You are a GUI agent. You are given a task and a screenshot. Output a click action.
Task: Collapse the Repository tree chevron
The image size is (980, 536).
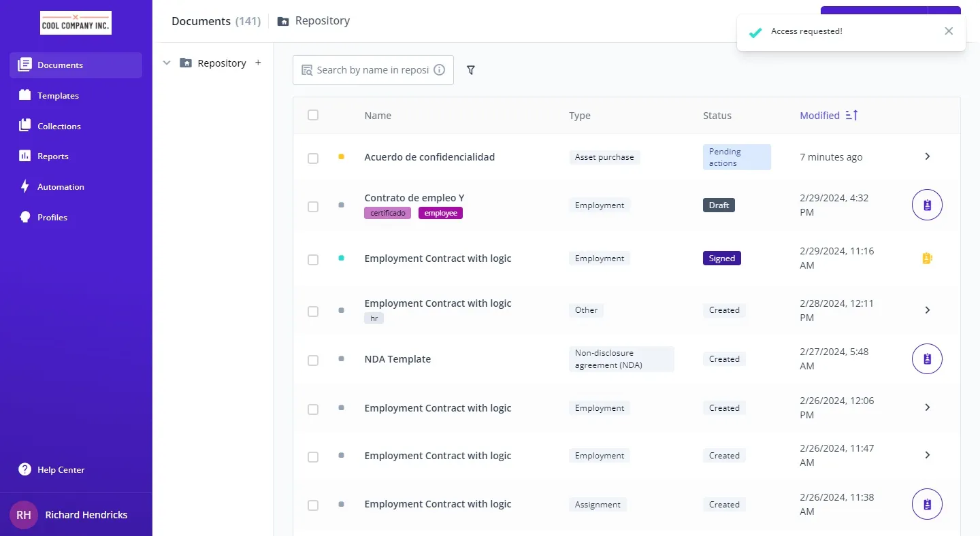(x=167, y=63)
